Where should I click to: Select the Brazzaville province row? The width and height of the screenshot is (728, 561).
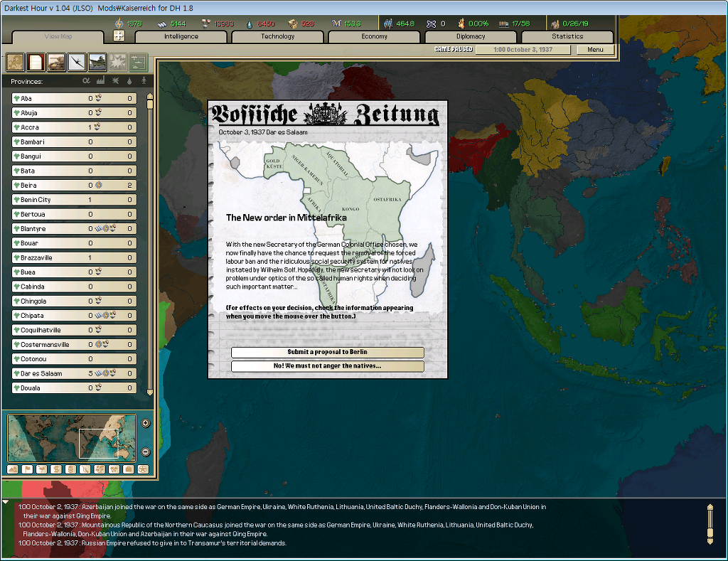(74, 257)
